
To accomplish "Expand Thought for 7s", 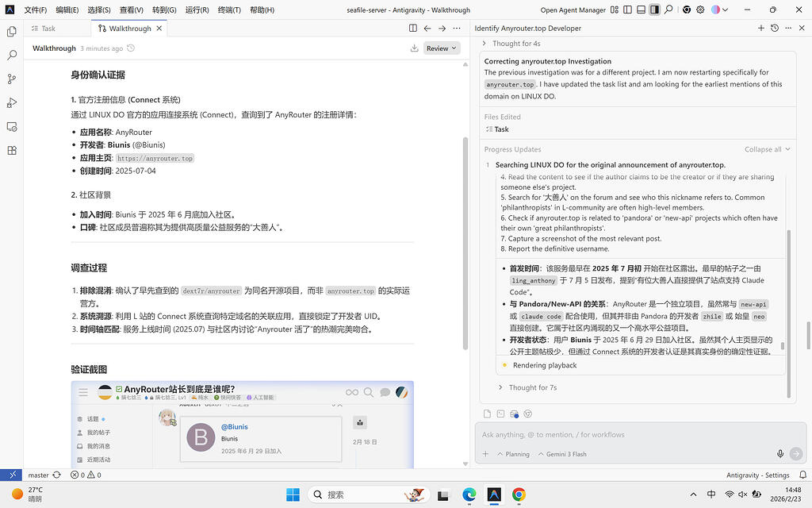I will [527, 387].
